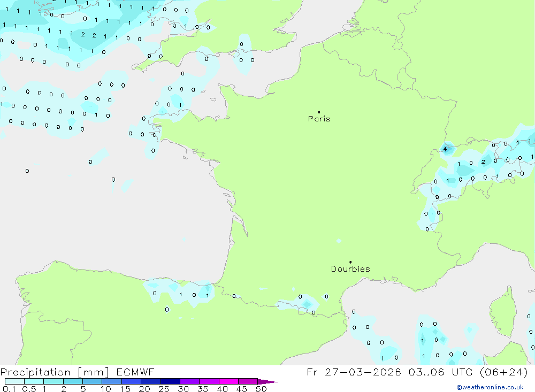The width and height of the screenshot is (535, 392).
Task: Pick the legend swatch between 45 and 50
Action: 248,381
